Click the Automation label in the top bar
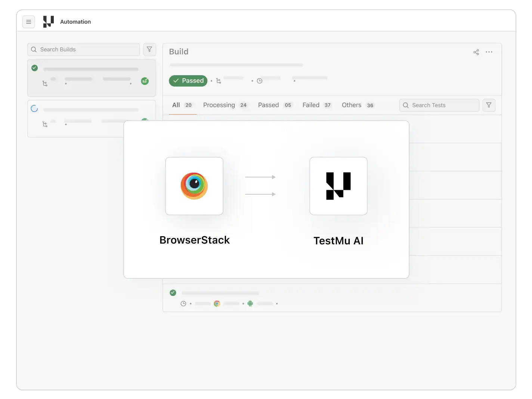This screenshot has width=532, height=399. (75, 22)
